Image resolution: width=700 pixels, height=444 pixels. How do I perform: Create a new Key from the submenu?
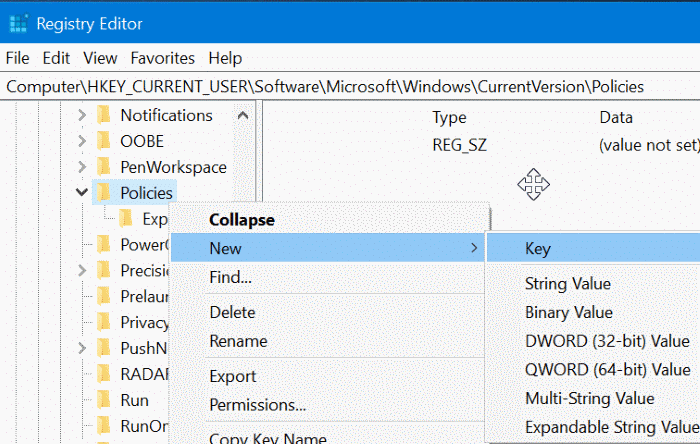click(x=593, y=248)
